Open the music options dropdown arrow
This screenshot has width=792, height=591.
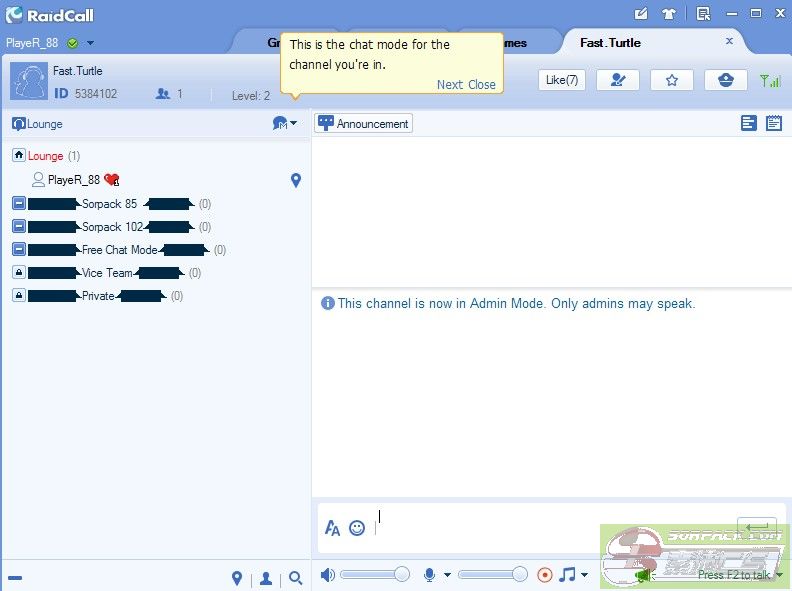pyautogui.click(x=584, y=575)
